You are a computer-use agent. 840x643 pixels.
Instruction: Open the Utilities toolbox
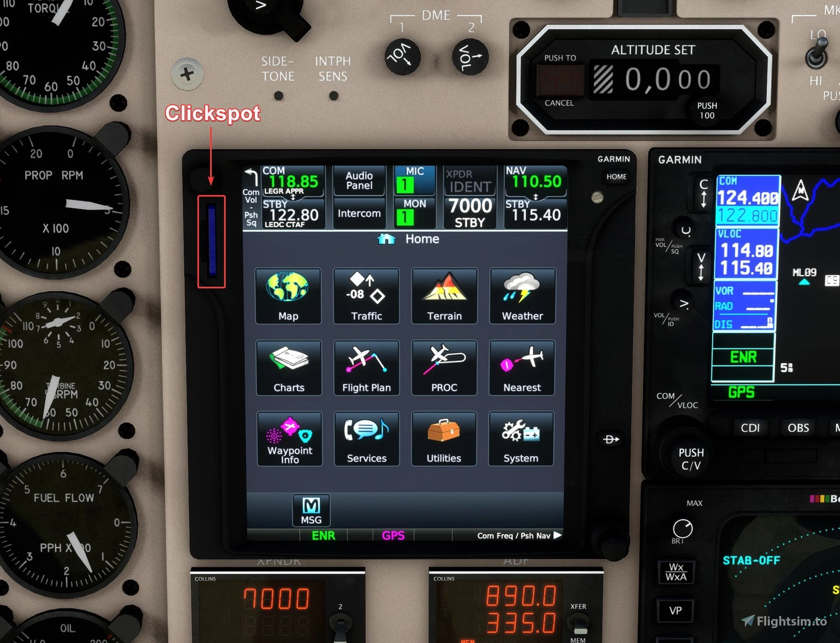tap(444, 438)
